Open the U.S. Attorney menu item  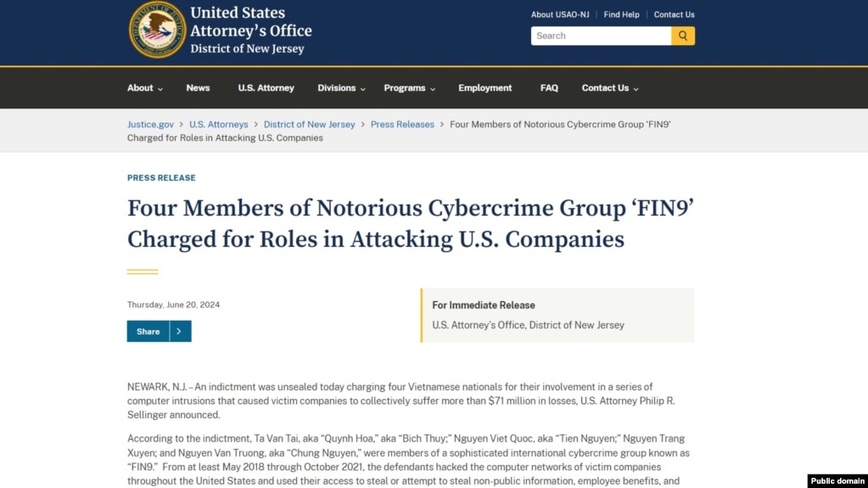(266, 88)
